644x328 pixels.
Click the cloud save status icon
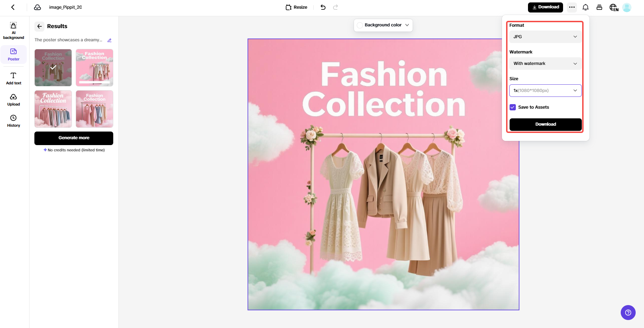(38, 7)
